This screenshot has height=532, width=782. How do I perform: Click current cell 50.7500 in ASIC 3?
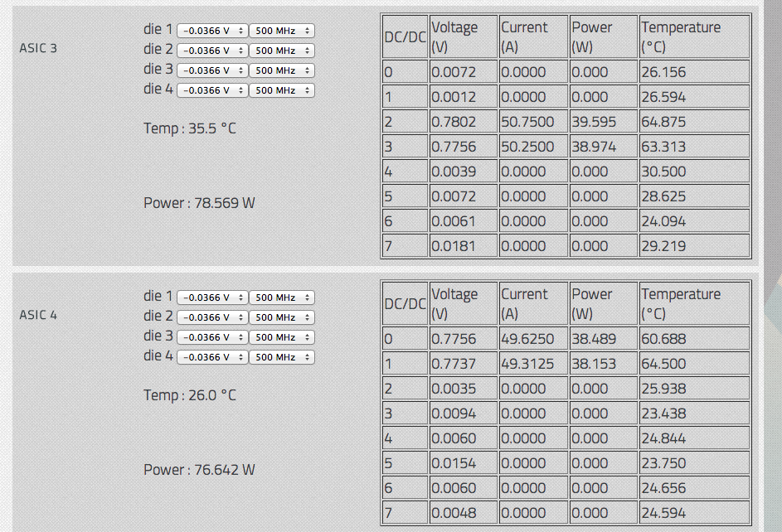click(x=534, y=122)
